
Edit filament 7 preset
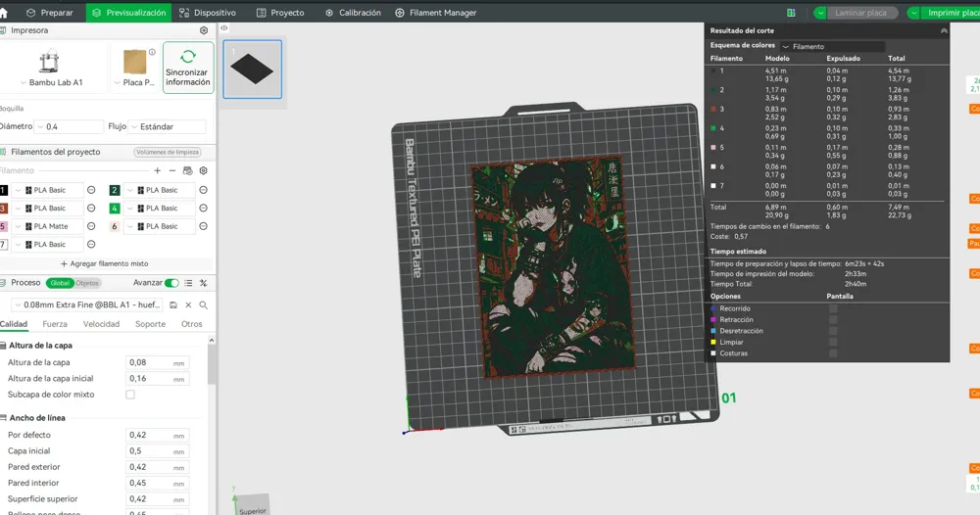pyautogui.click(x=91, y=244)
